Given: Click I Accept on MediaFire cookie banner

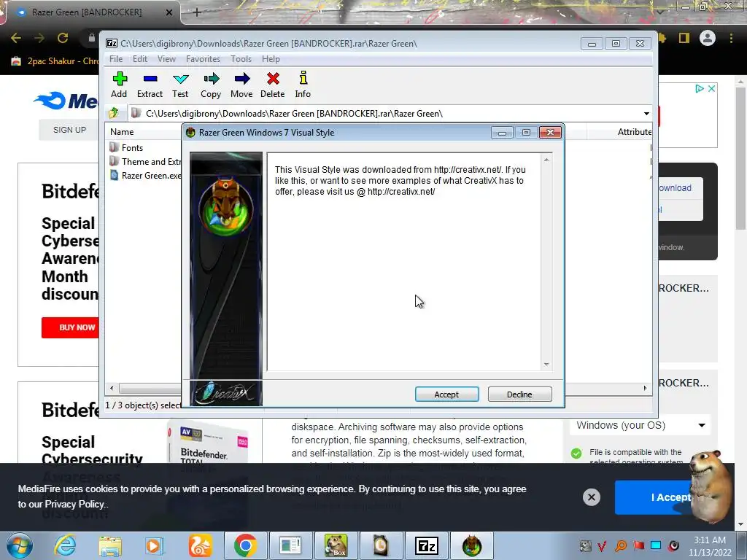Looking at the screenshot, I should tap(671, 497).
